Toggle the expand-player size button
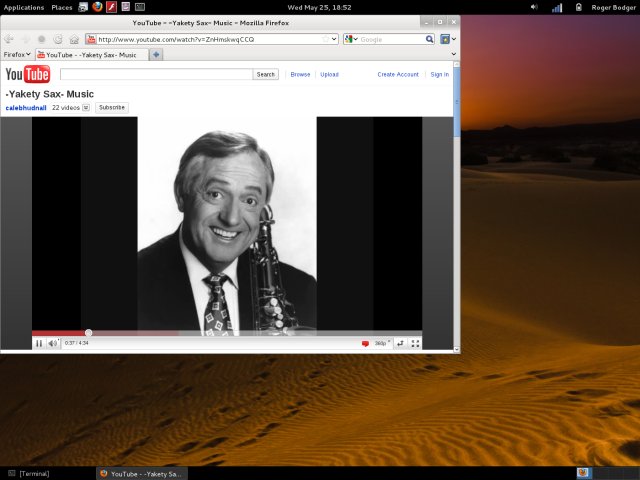Viewport: 640px width, 480px height. tap(400, 343)
